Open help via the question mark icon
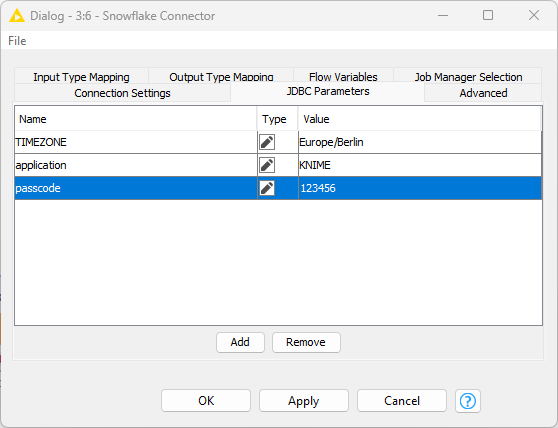Image resolution: width=558 pixels, height=428 pixels. click(x=468, y=401)
